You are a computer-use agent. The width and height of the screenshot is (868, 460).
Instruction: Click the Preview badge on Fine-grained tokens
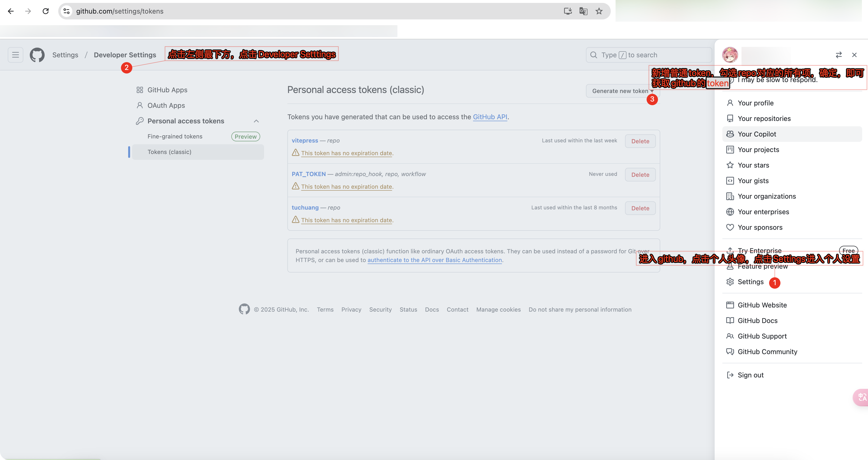246,136
